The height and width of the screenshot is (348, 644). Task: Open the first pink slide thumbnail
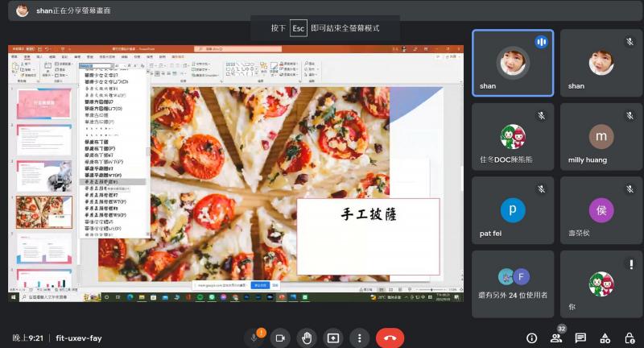click(44, 103)
